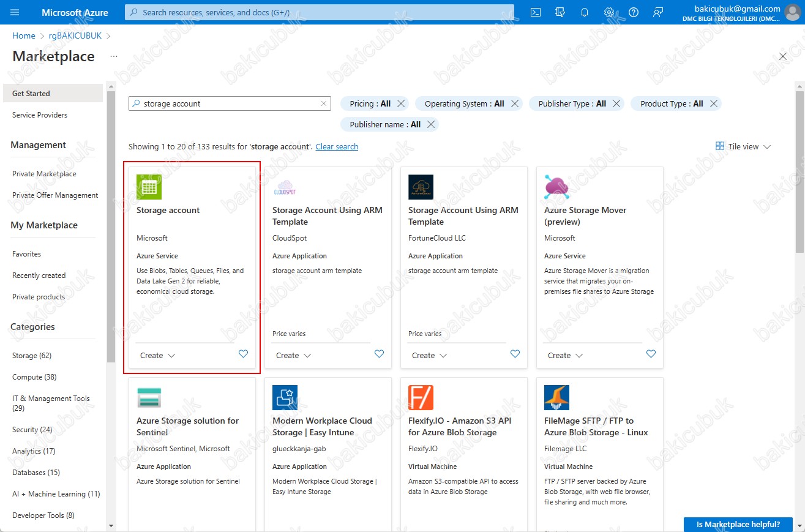Image resolution: width=805 pixels, height=532 pixels.
Task: Filter by Databases (15) category
Action: point(36,473)
